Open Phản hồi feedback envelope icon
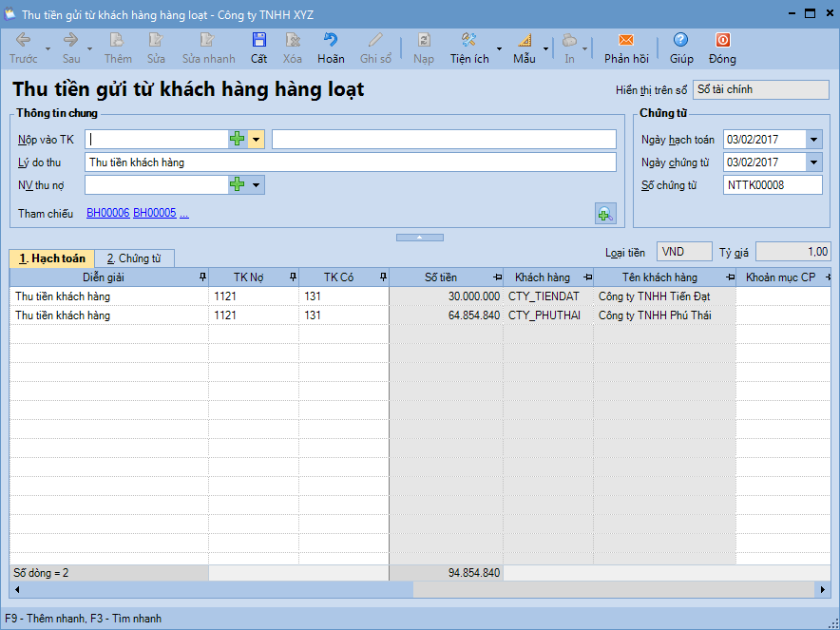 point(626,48)
